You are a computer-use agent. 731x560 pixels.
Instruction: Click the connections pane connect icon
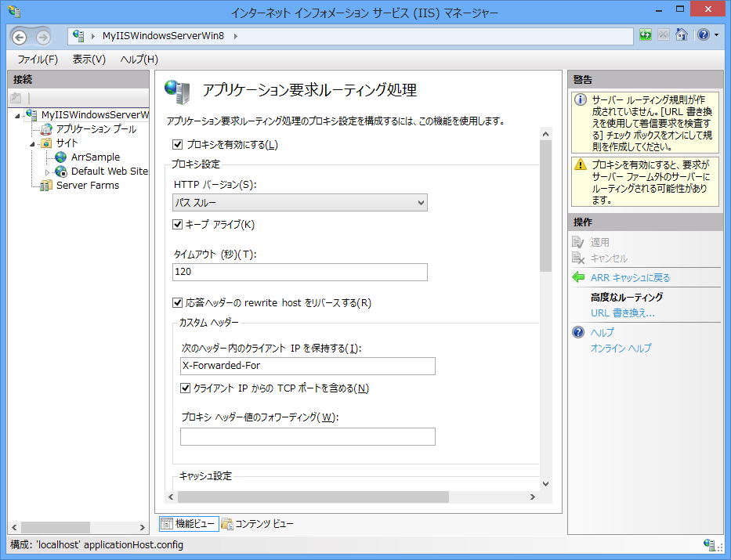pos(16,98)
